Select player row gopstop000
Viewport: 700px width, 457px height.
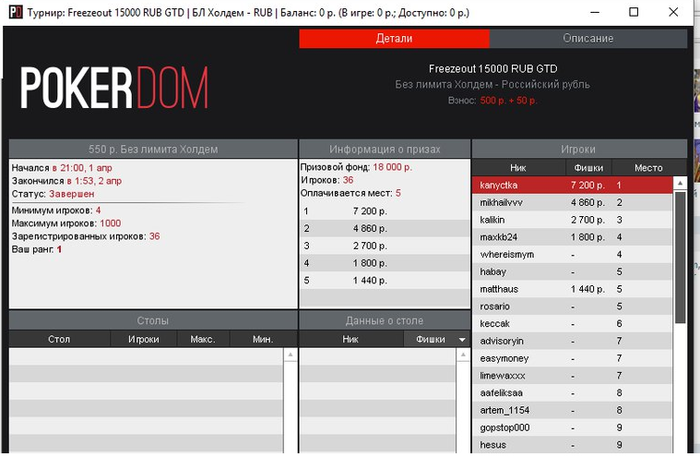(572, 428)
